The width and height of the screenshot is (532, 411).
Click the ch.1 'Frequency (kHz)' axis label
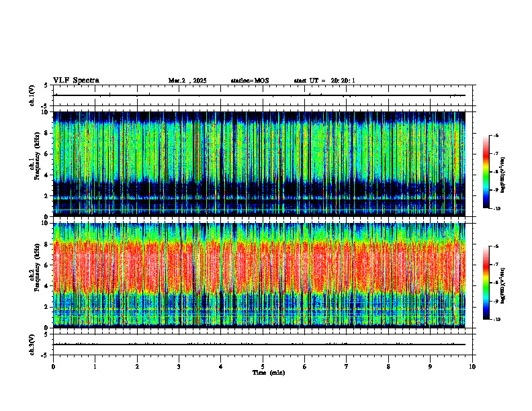tap(36, 156)
